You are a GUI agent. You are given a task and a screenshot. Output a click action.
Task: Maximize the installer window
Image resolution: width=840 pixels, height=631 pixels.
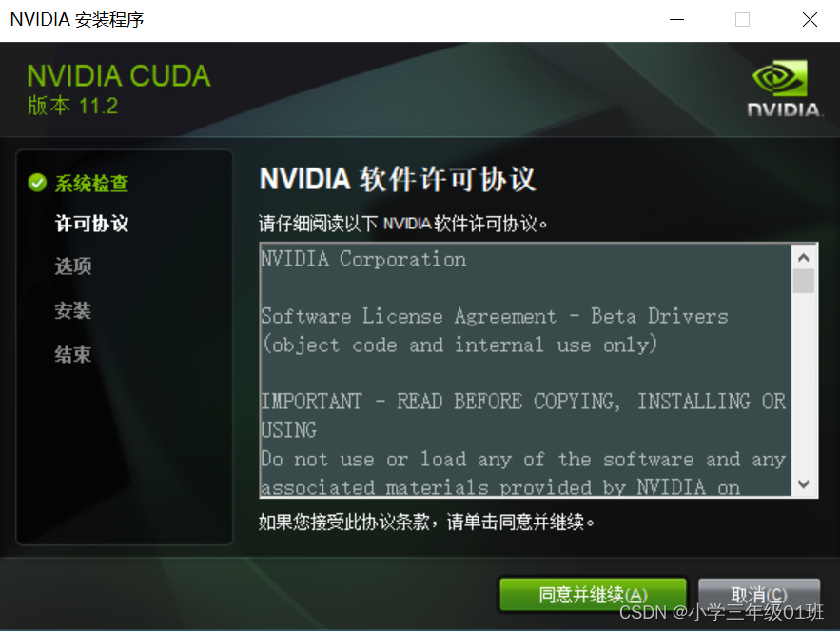742,19
